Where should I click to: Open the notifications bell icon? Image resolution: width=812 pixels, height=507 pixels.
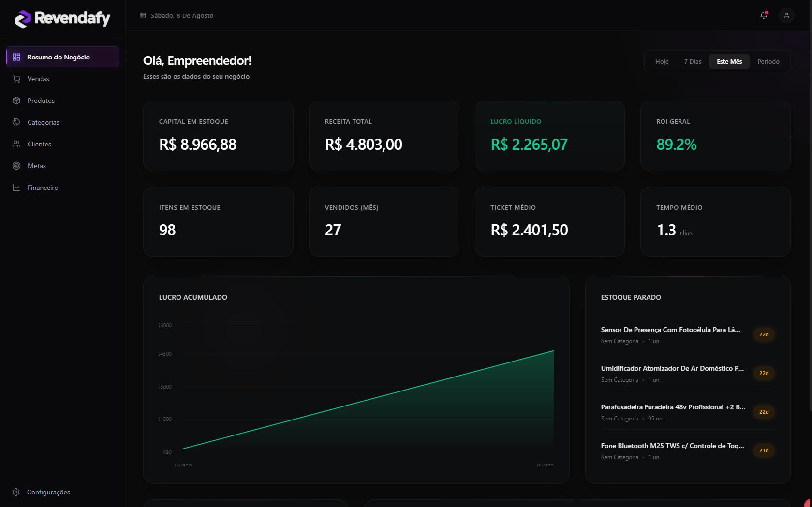coord(764,15)
